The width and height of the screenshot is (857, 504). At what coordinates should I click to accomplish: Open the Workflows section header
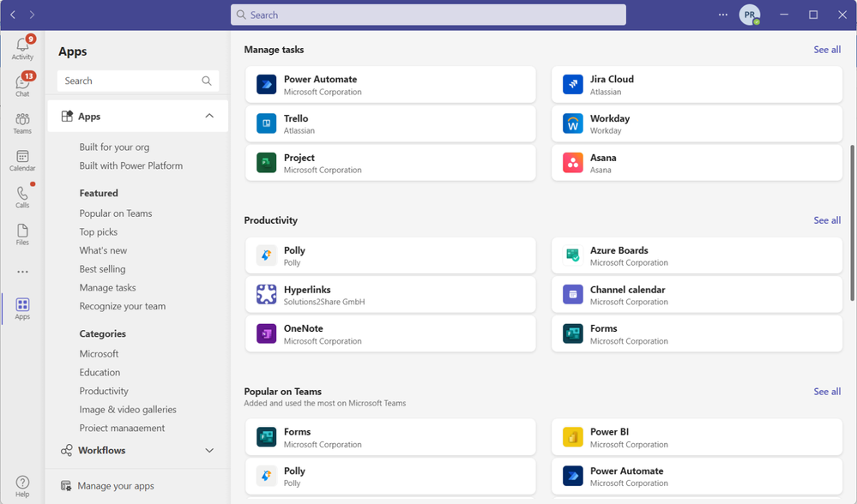tap(138, 451)
